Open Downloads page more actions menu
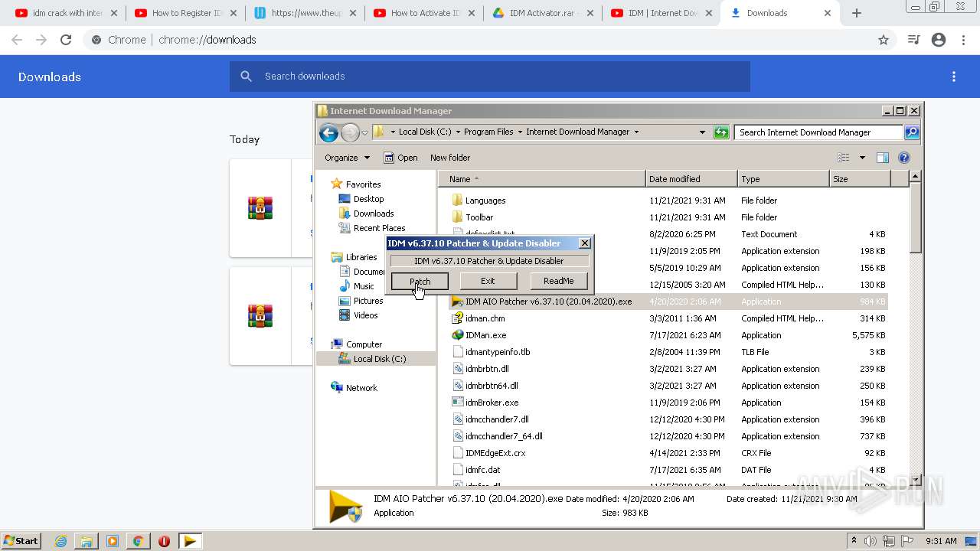980x551 pixels. pyautogui.click(x=954, y=77)
